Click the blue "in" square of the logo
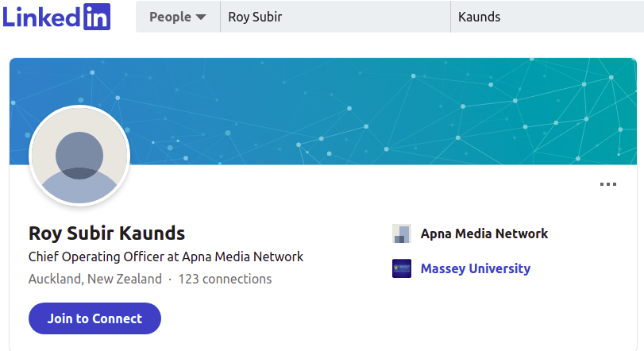Screen dimensions: 644x351 pos(97,17)
